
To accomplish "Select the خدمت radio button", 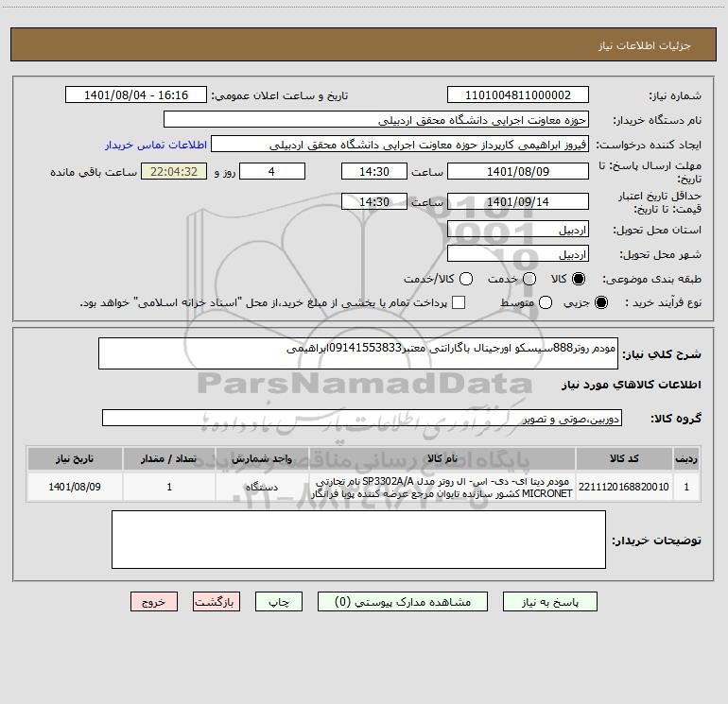I will (529, 279).
